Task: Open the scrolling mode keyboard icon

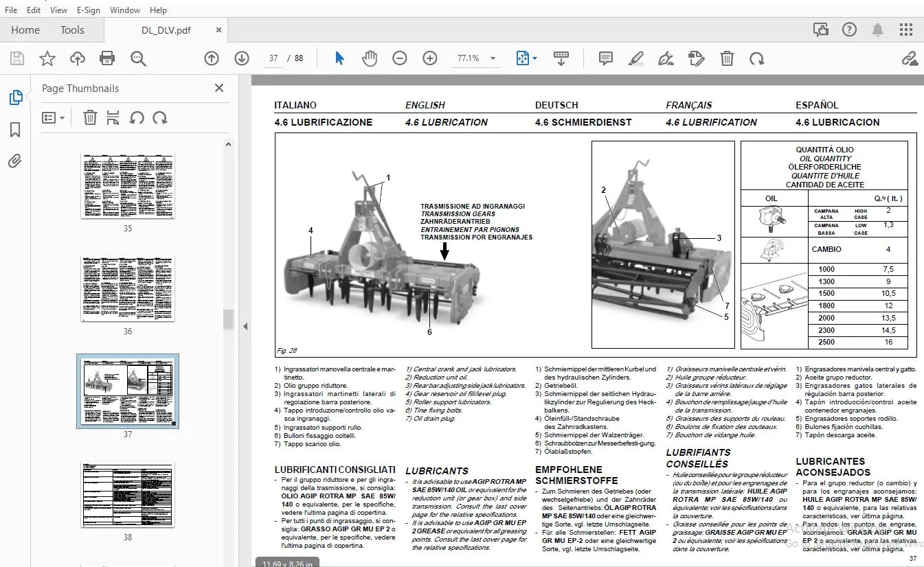Action: click(561, 58)
